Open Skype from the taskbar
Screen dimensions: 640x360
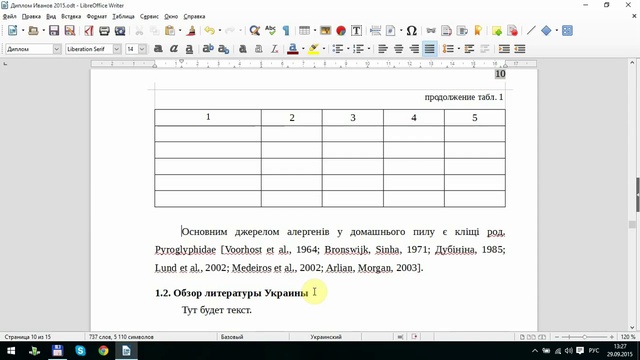click(80, 351)
